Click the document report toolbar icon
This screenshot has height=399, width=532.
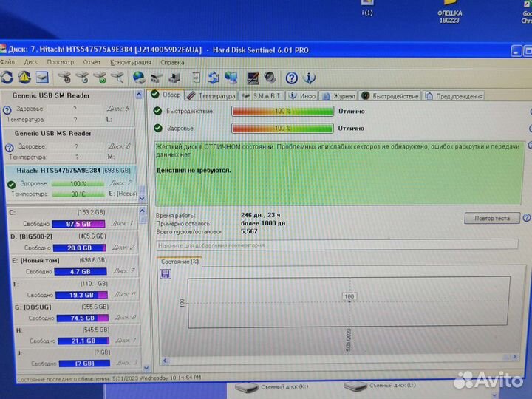point(196,78)
